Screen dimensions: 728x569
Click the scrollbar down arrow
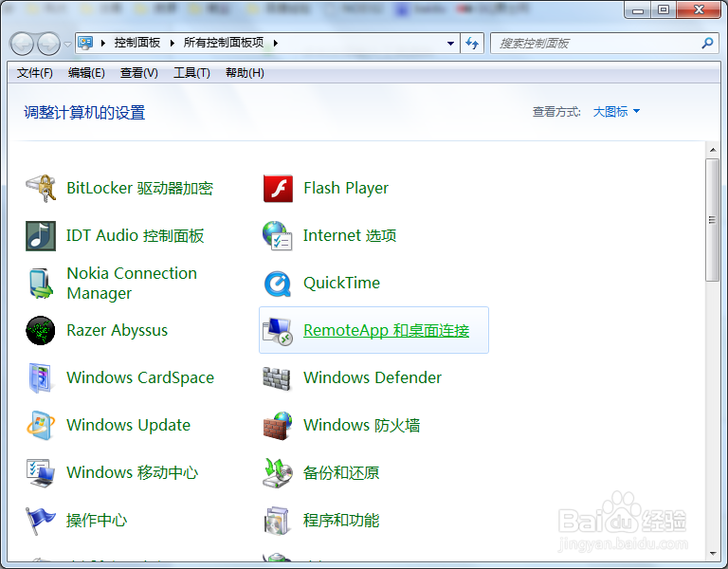coord(712,554)
